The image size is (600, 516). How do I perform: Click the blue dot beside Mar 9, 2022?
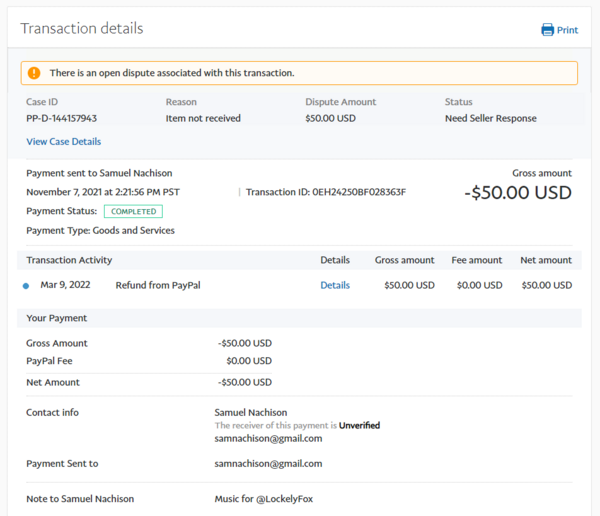[x=26, y=286]
